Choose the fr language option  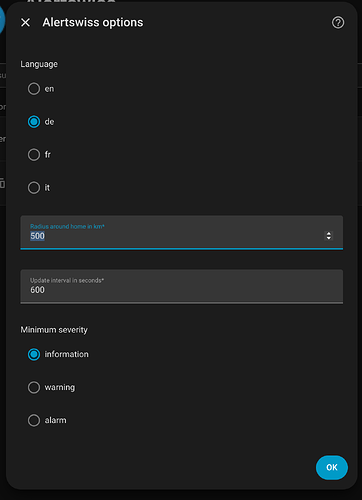(x=34, y=155)
